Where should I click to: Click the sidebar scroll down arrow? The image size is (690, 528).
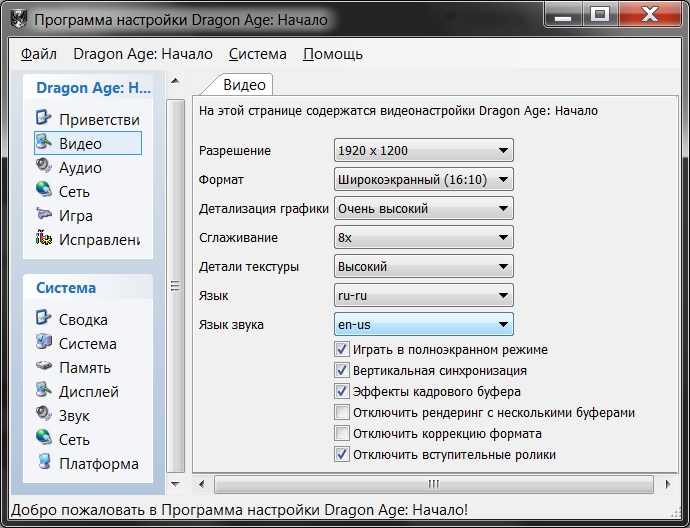tap(175, 484)
